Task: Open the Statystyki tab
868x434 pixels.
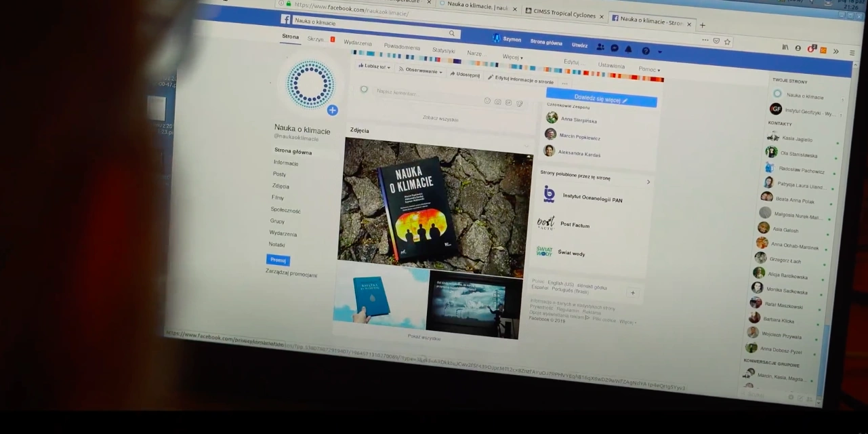Action: (444, 50)
